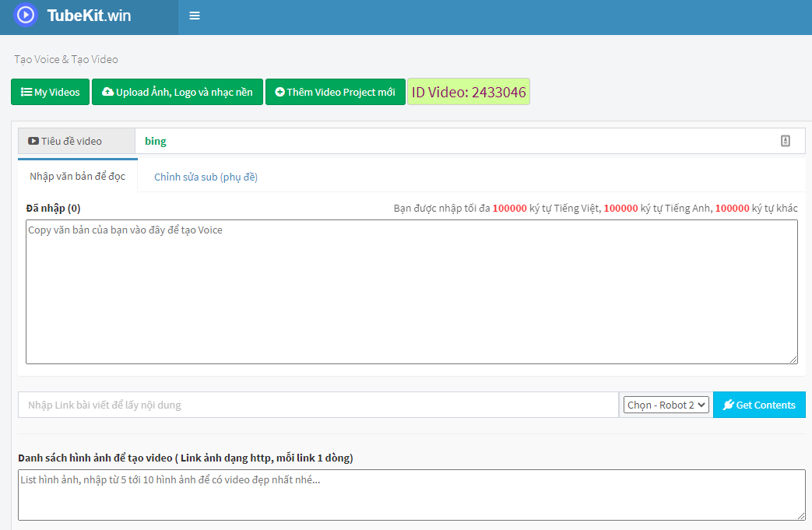Click the voice text area resize handle
This screenshot has height=530, width=812.
point(793,360)
